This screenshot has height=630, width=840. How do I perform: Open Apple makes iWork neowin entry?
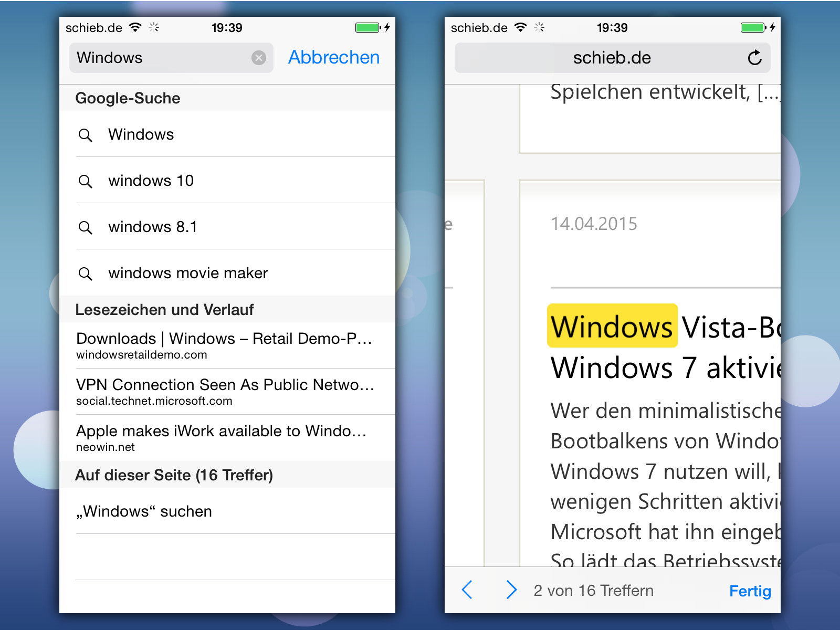click(227, 438)
